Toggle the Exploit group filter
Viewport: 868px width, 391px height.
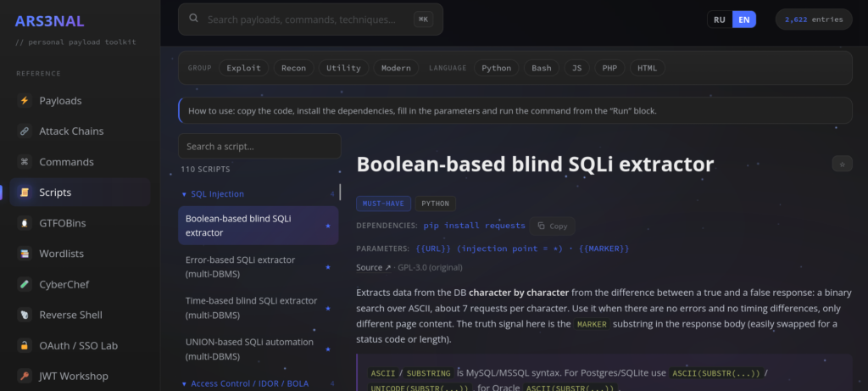tap(243, 68)
